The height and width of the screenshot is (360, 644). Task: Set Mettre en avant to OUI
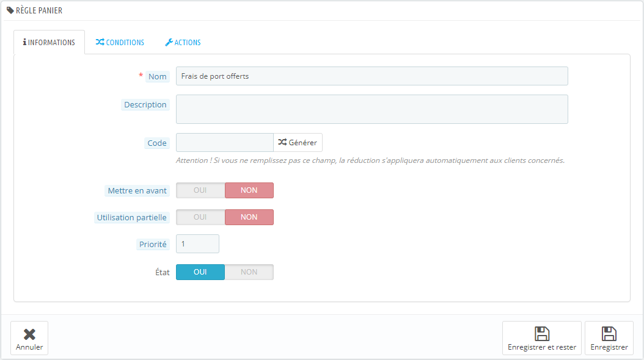[x=200, y=190]
